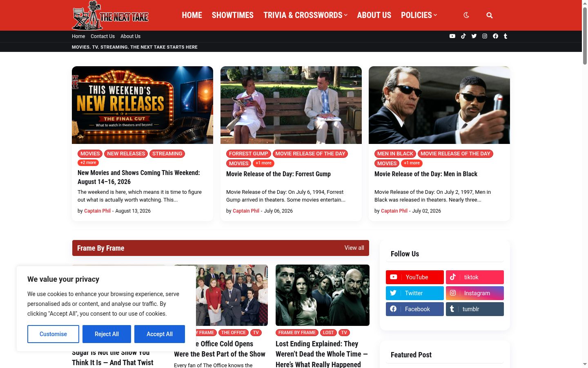Show +1 more tags on Forrest Gump card
588x368 pixels.
coord(263,163)
